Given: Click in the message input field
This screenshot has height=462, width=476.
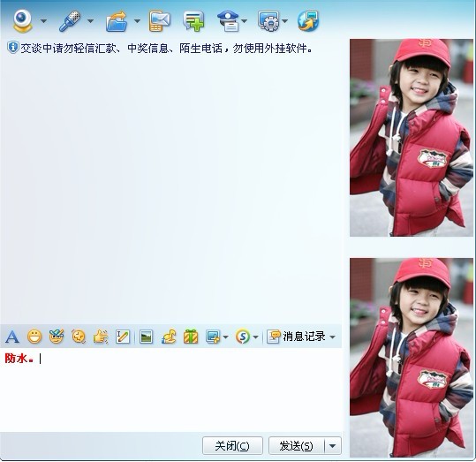Looking at the screenshot, I should [x=171, y=390].
